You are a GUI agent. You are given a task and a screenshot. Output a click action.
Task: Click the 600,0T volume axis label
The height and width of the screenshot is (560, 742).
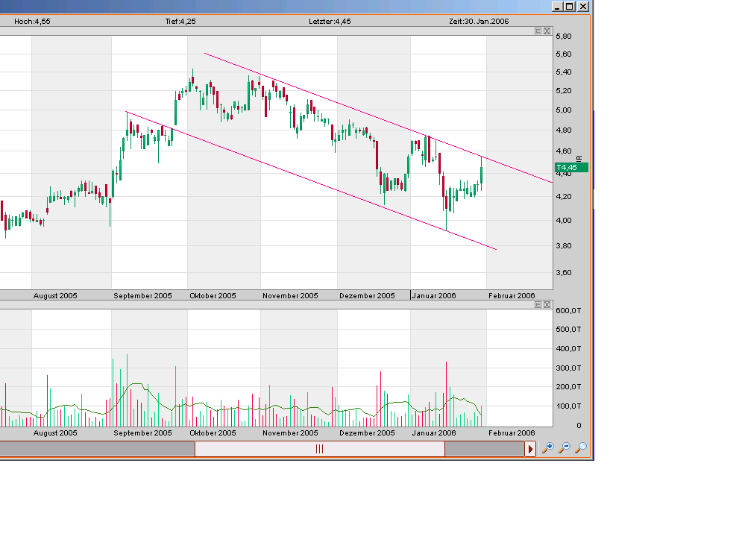pyautogui.click(x=568, y=310)
